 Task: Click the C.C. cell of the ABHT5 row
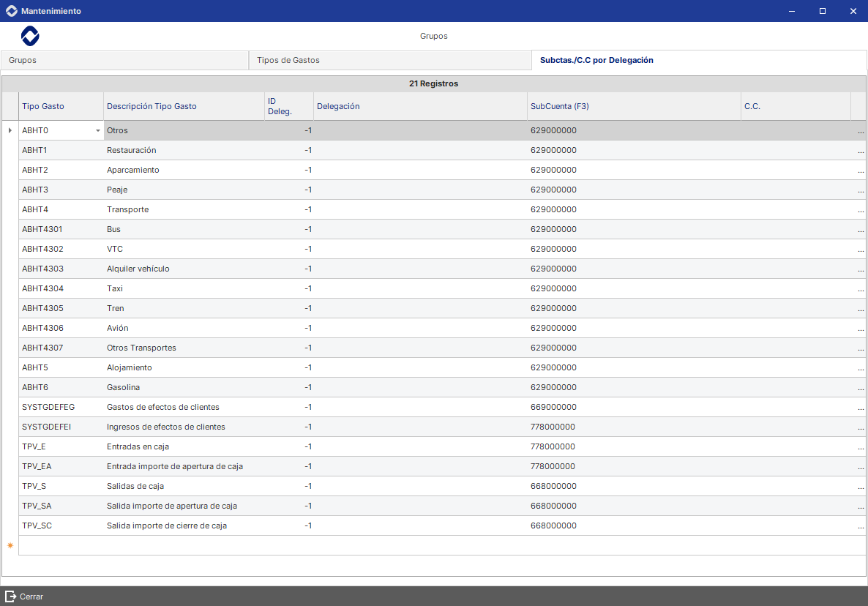[x=796, y=368]
